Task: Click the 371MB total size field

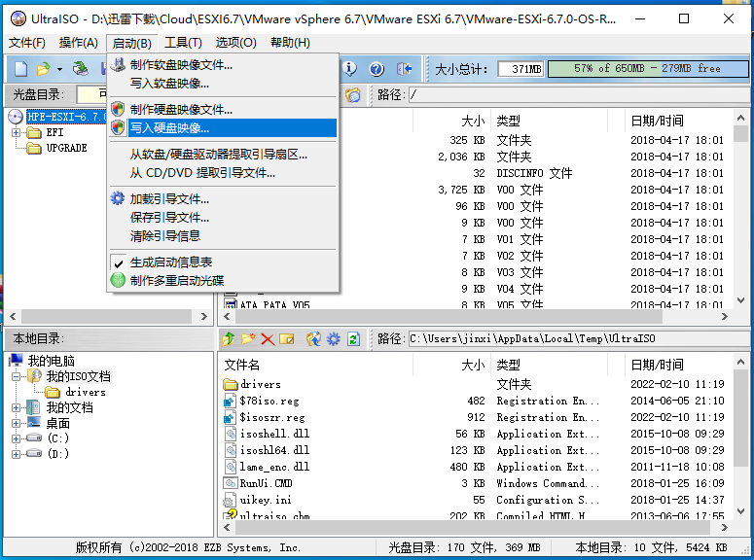Action: pos(521,69)
